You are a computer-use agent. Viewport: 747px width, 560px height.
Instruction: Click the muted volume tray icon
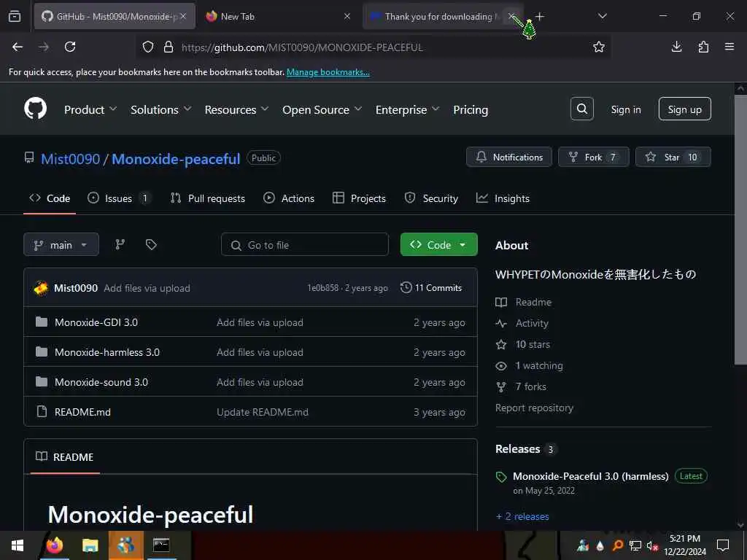[651, 545]
